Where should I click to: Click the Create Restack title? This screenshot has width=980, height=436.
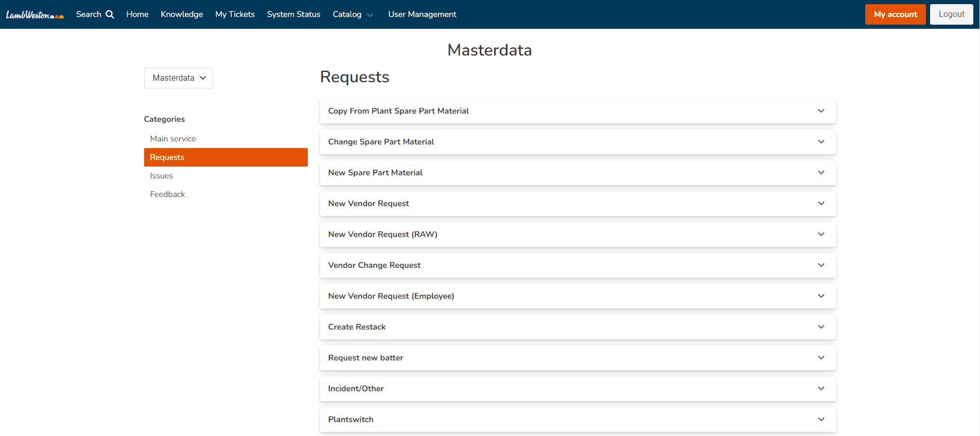click(357, 327)
